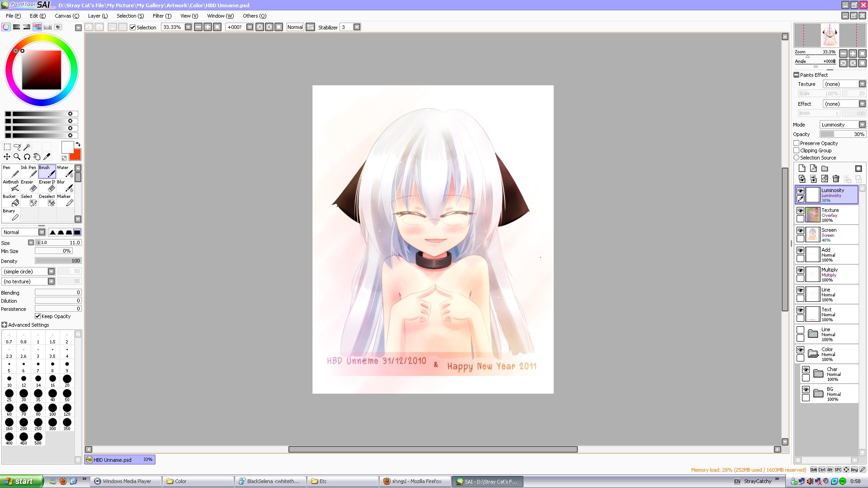Hide the Texture layer eye icon

800,211
